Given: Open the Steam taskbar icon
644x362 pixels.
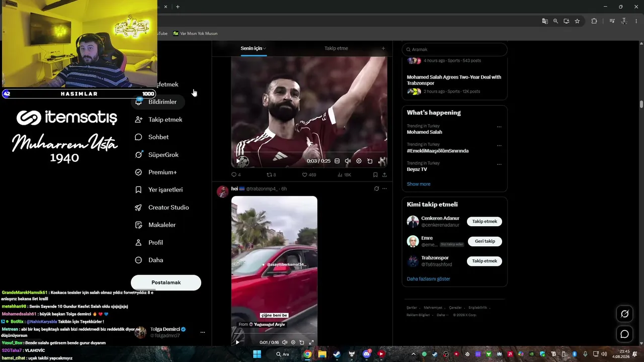Looking at the screenshot, I should (337, 354).
